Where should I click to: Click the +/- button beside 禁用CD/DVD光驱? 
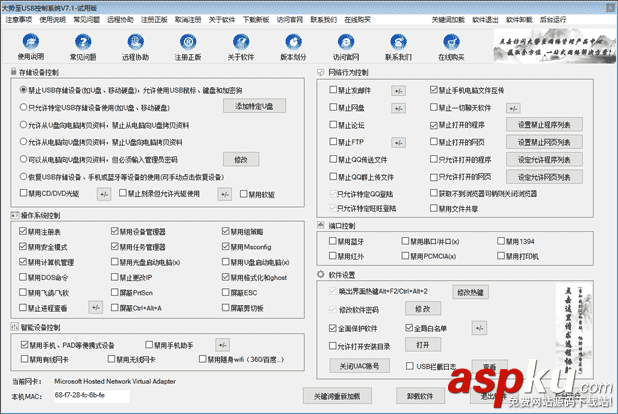pyautogui.click(x=104, y=194)
